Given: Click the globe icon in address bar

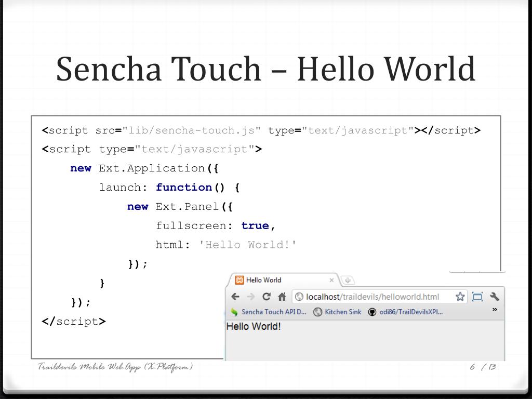Looking at the screenshot, I should (299, 297).
